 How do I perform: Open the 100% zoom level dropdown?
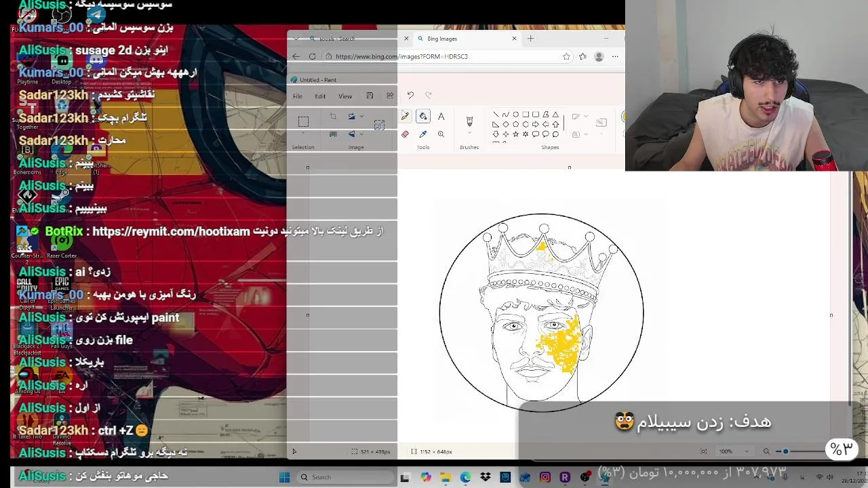point(747,451)
